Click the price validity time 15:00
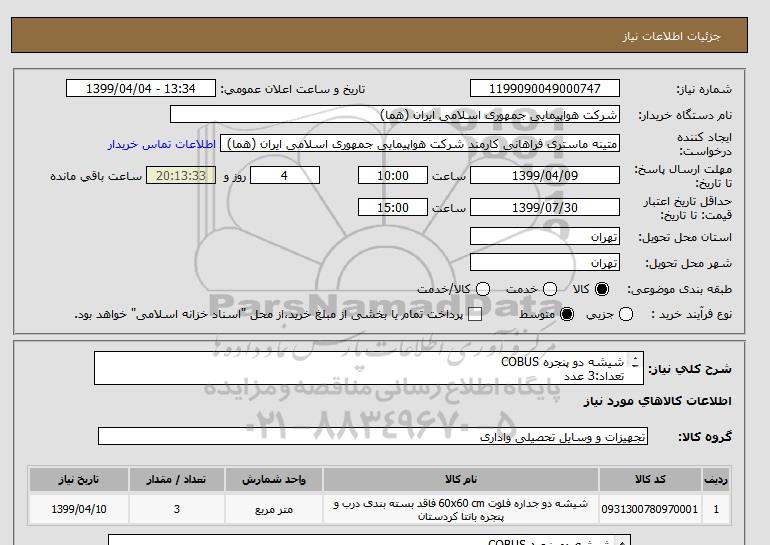The width and height of the screenshot is (770, 545). [x=393, y=207]
